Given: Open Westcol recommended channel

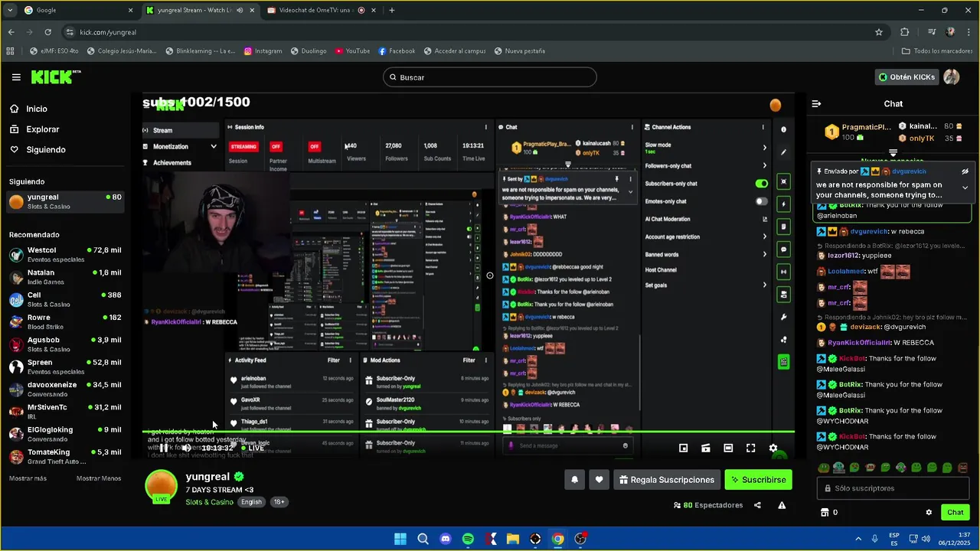Looking at the screenshot, I should 65,254.
